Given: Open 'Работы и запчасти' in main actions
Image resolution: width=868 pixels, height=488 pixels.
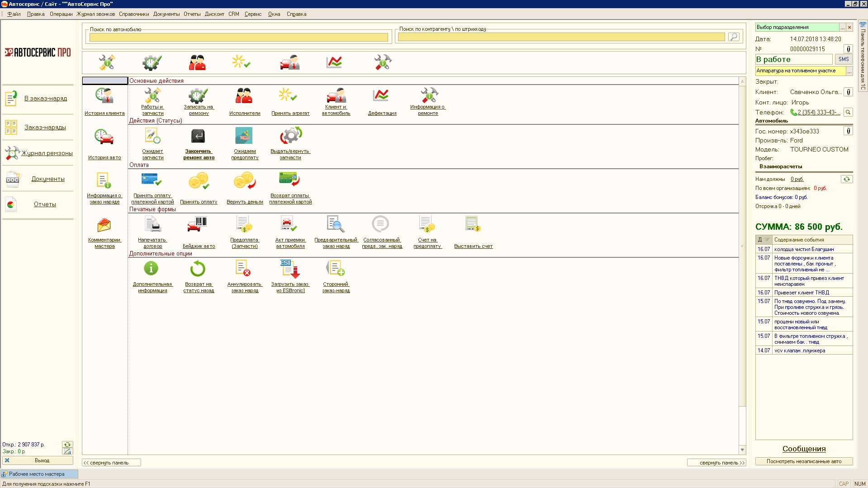Looking at the screenshot, I should click(152, 95).
